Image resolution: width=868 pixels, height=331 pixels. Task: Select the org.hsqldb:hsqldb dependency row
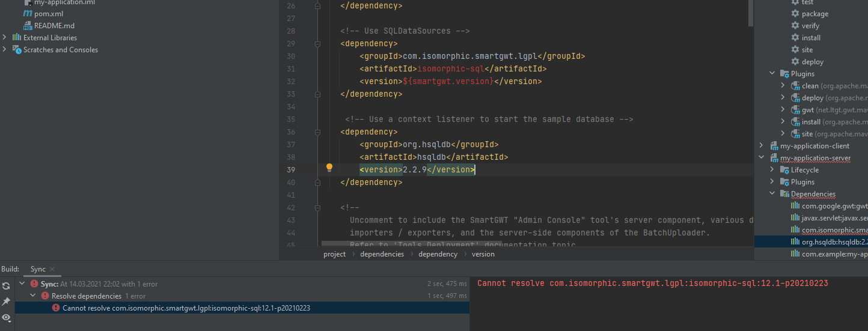click(811, 242)
